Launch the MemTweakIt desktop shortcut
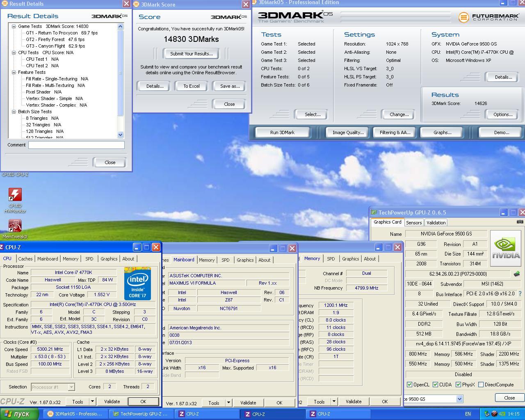Image resolution: width=525 pixels, height=420 pixels. click(15, 226)
